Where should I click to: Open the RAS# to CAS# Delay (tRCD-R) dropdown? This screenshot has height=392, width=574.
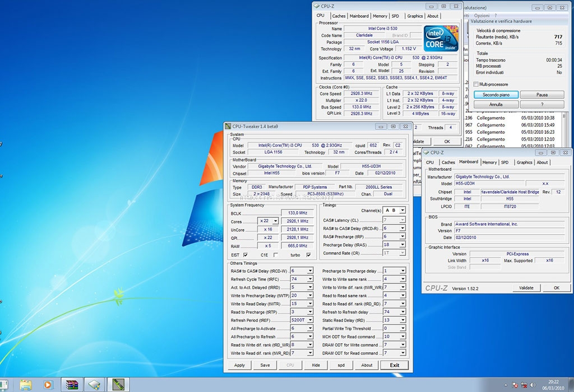402,228
